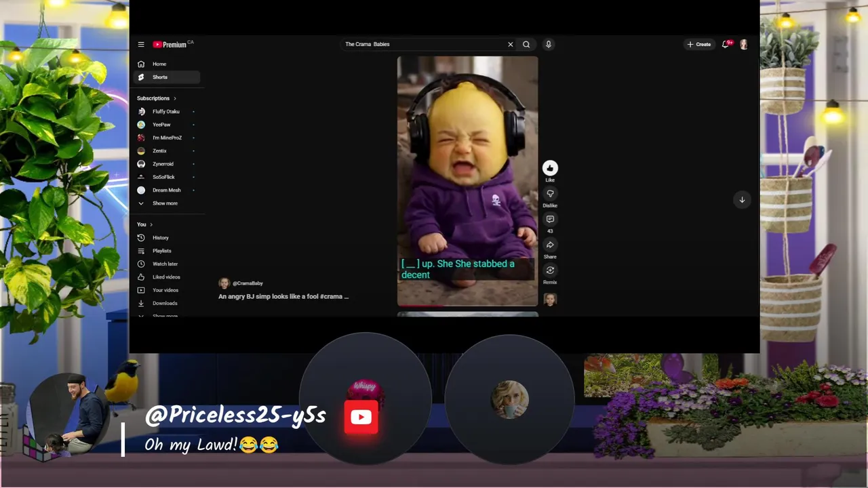Click the blonde woman avatar disc in overlay
868x488 pixels.
point(509,399)
